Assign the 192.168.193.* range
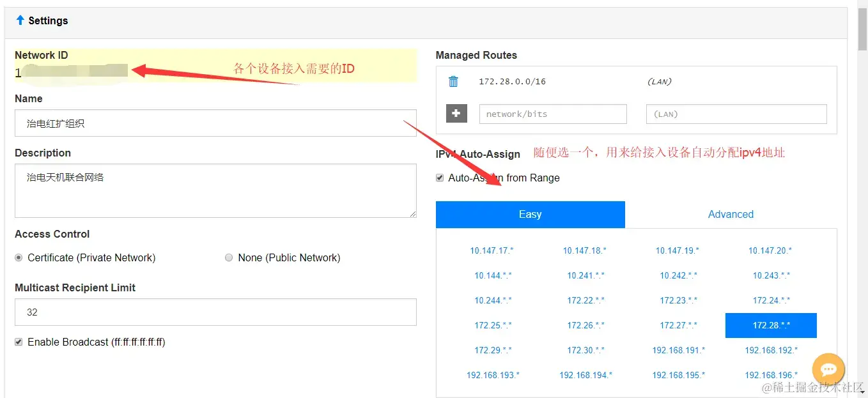 tap(493, 375)
